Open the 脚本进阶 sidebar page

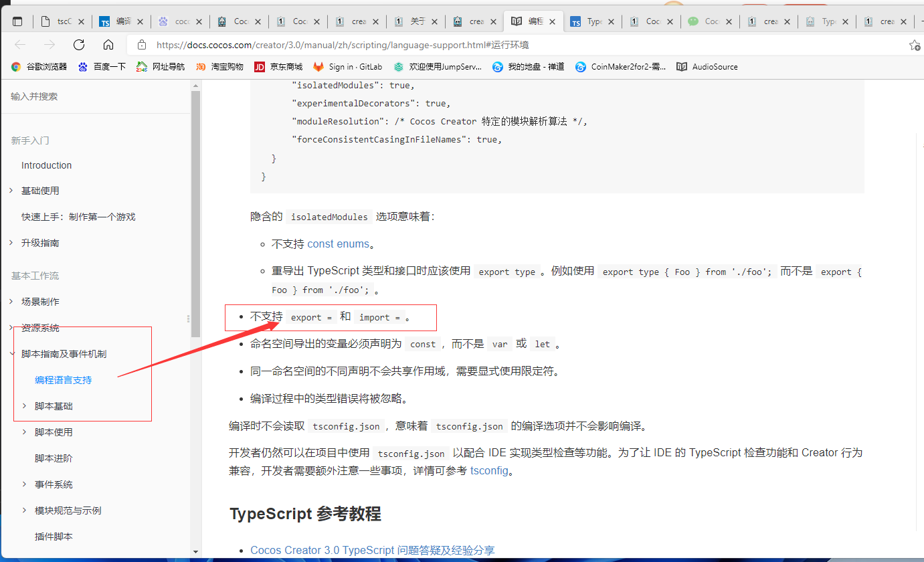54,458
